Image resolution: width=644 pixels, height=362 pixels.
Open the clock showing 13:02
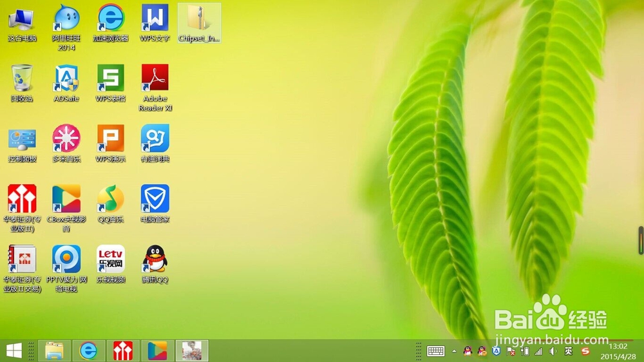tap(618, 351)
